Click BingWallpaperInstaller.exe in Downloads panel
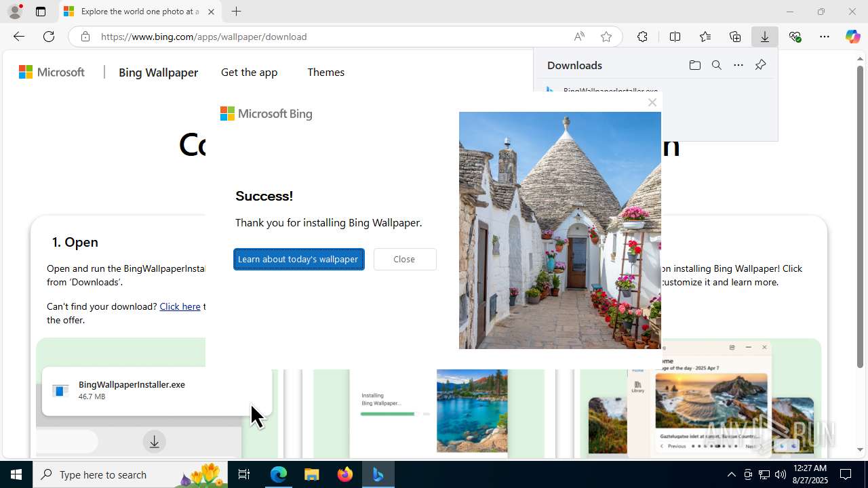868x488 pixels. coord(610,91)
